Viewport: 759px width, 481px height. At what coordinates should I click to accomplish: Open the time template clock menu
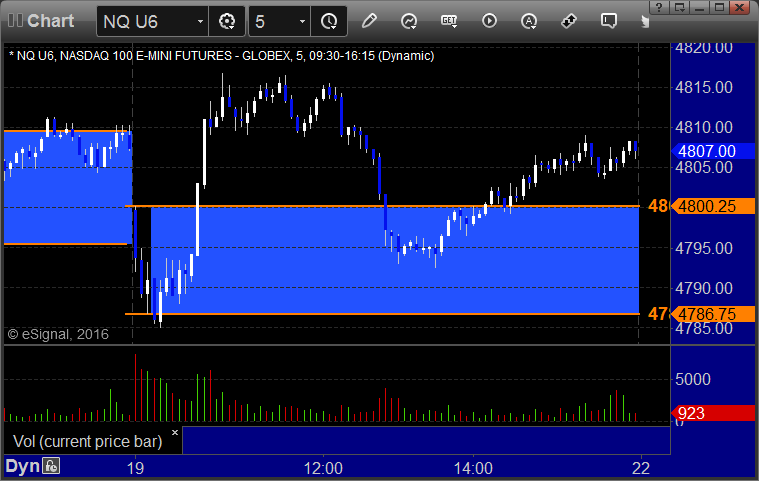coord(329,21)
